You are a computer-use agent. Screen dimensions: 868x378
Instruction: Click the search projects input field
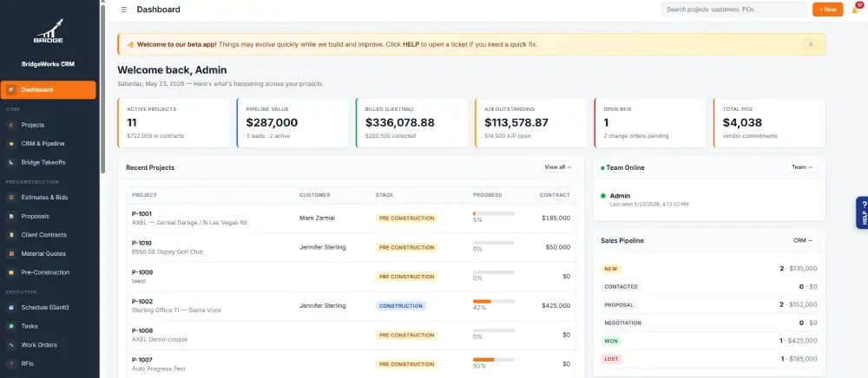coord(733,10)
